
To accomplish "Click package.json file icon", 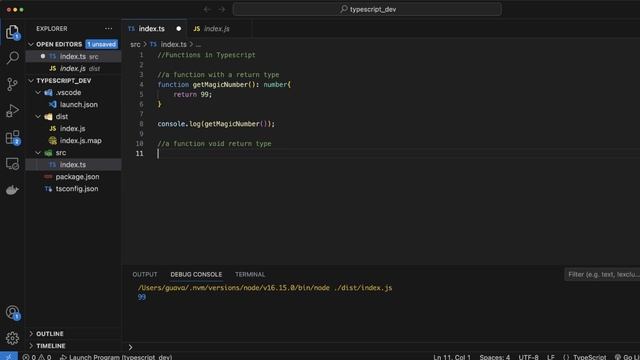I will (x=48, y=177).
